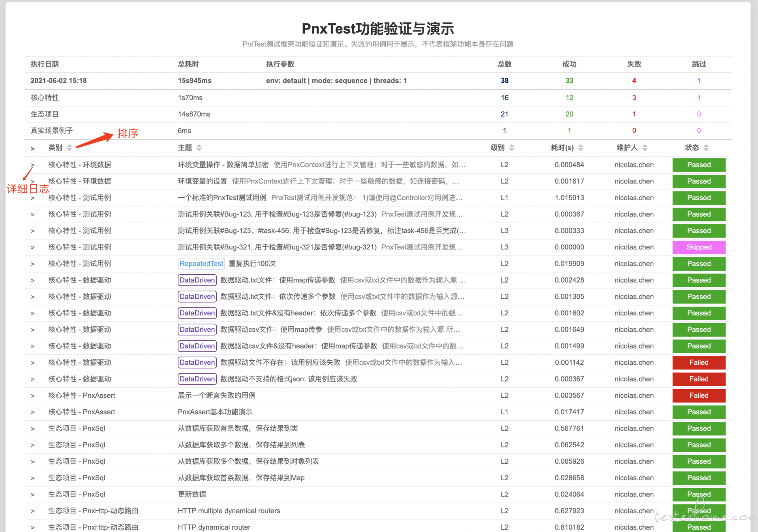Sort table by 类别 column sort icon
This screenshot has height=532, width=758.
pyautogui.click(x=69, y=148)
